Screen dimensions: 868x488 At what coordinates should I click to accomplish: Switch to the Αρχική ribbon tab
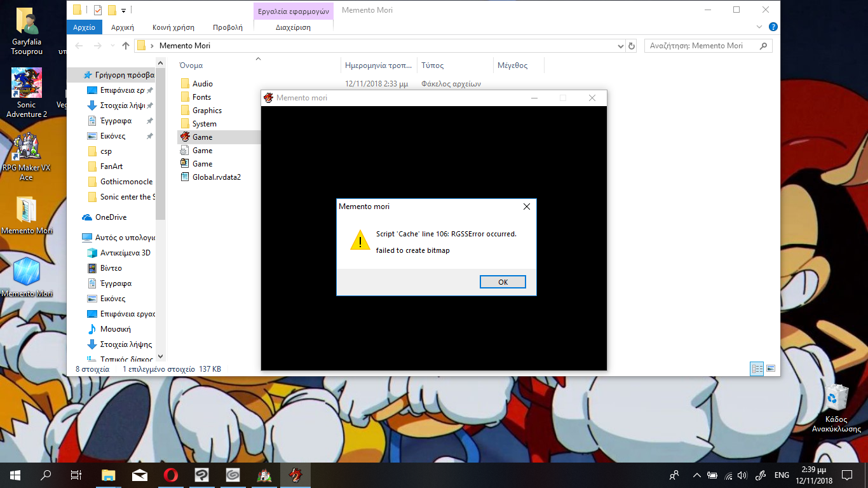[x=122, y=27]
